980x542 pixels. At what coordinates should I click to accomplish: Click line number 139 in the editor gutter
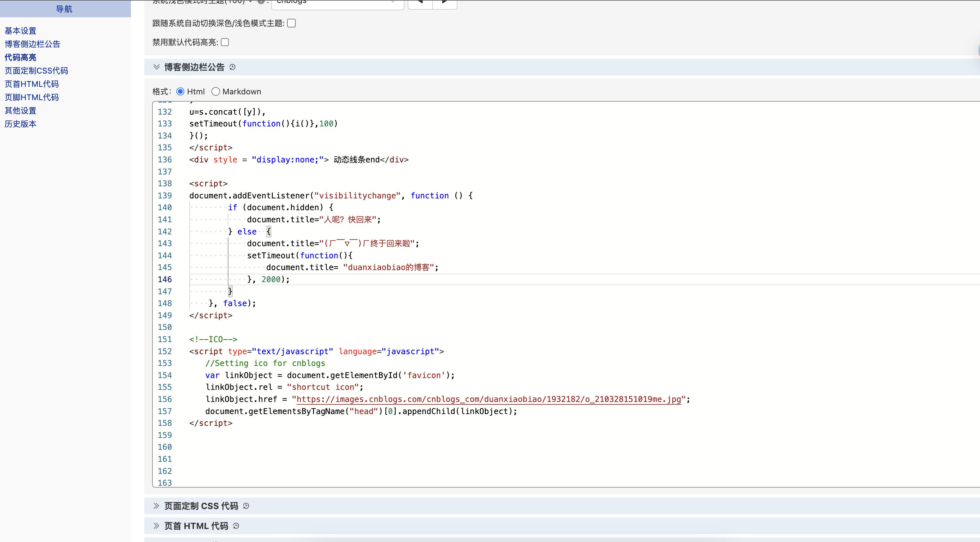point(165,195)
